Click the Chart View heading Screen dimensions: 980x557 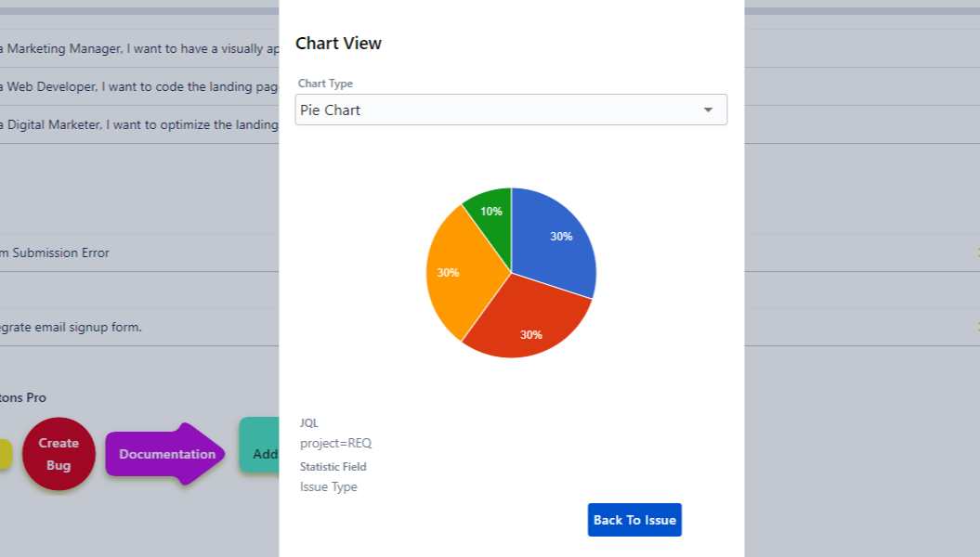[x=338, y=44]
